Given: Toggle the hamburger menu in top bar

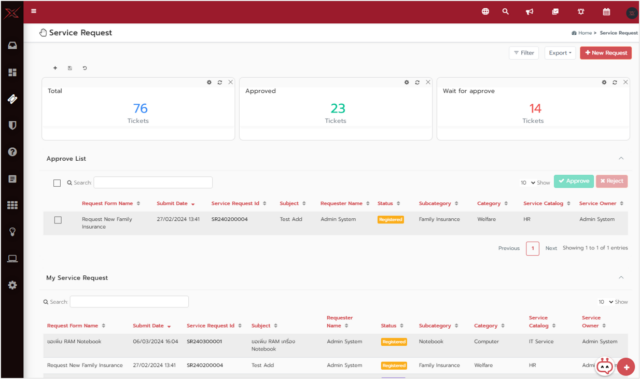Looking at the screenshot, I should 34,11.
